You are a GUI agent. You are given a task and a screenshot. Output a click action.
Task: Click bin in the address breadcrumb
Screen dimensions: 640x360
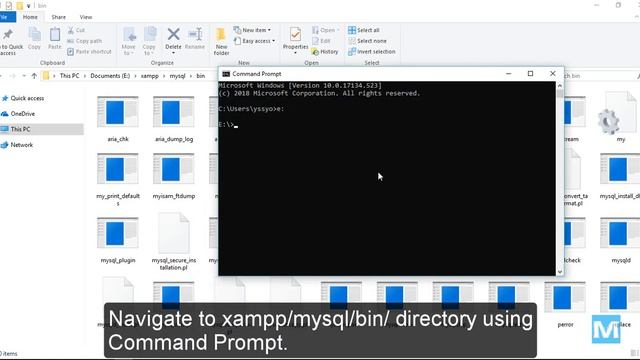point(200,76)
